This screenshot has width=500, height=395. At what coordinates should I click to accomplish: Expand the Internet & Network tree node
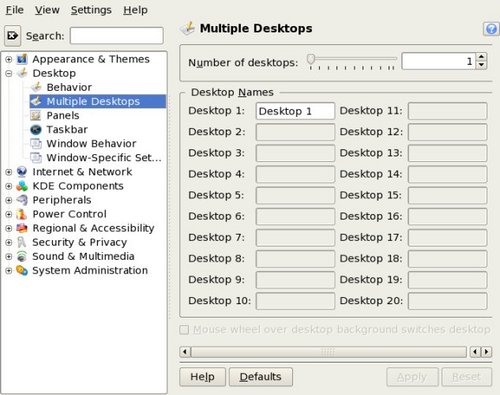tap(9, 172)
